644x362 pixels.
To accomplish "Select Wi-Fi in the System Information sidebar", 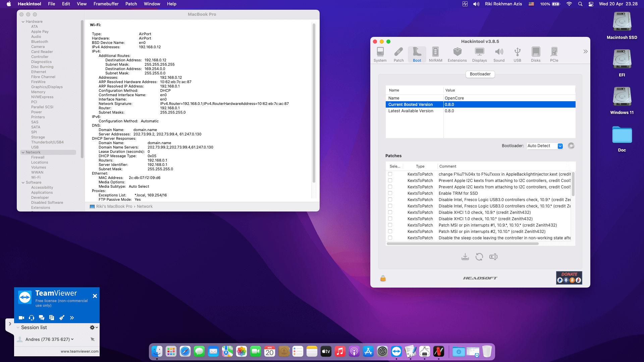I will pos(36,177).
